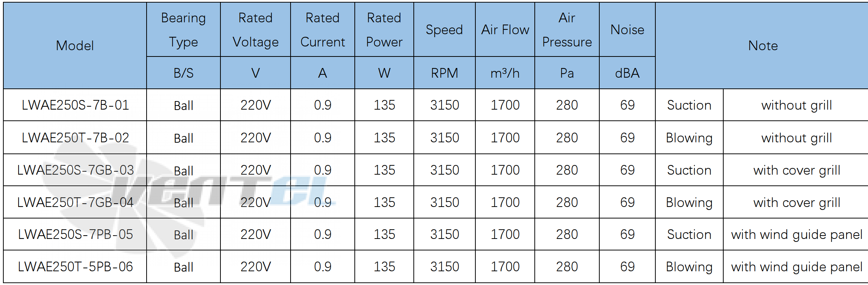Click the Speed column header
Viewport: 868px width, 285px height.
(444, 30)
